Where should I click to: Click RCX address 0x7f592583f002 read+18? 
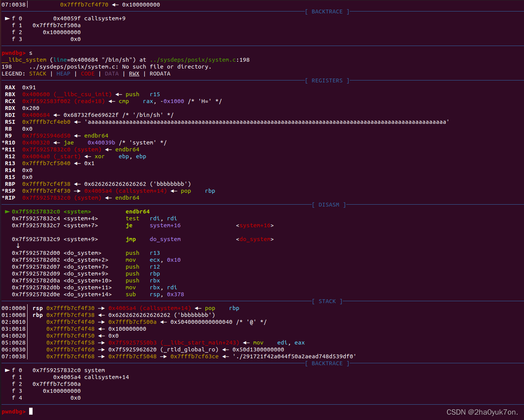click(x=64, y=101)
